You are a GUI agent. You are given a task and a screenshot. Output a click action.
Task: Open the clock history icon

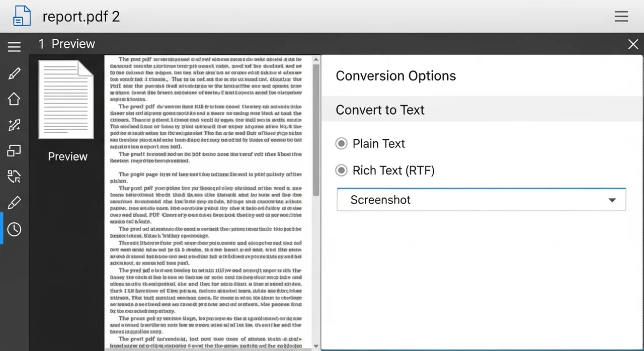[14, 229]
